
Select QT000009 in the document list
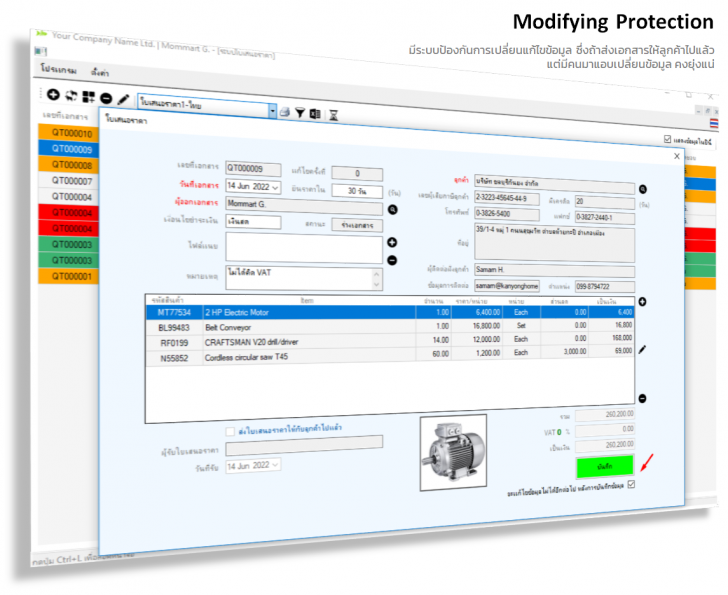click(x=69, y=149)
